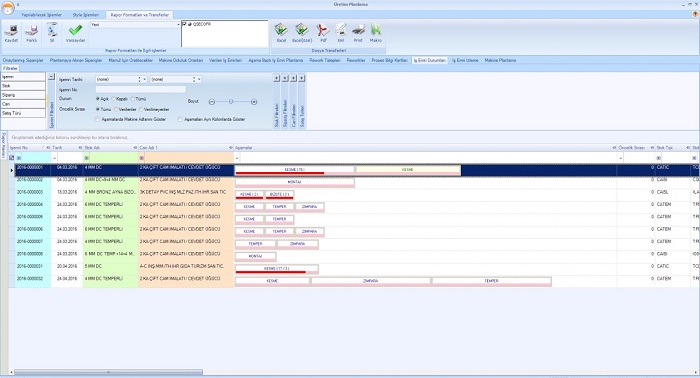This screenshot has width=700, height=378.
Task: Click the Boyut size slider handle
Action: pos(231,102)
